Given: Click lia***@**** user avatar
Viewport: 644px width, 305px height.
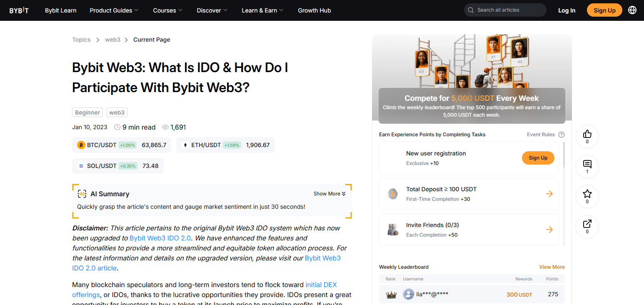Looking at the screenshot, I should (409, 294).
